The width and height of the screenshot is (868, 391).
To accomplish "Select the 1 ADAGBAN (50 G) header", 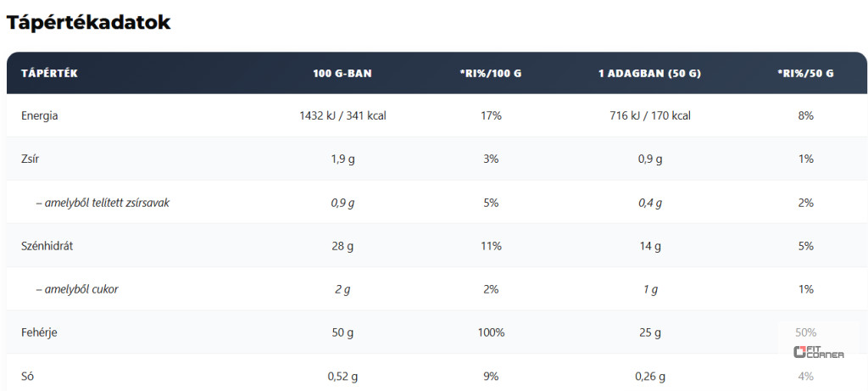I will click(x=649, y=74).
